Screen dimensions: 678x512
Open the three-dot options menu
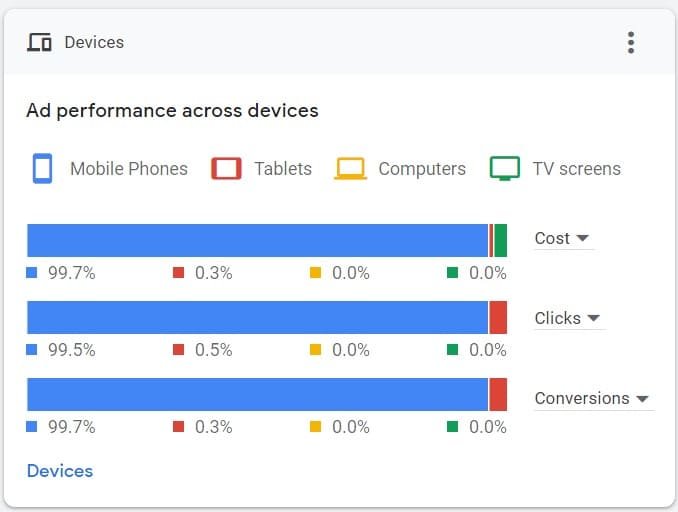tap(630, 42)
